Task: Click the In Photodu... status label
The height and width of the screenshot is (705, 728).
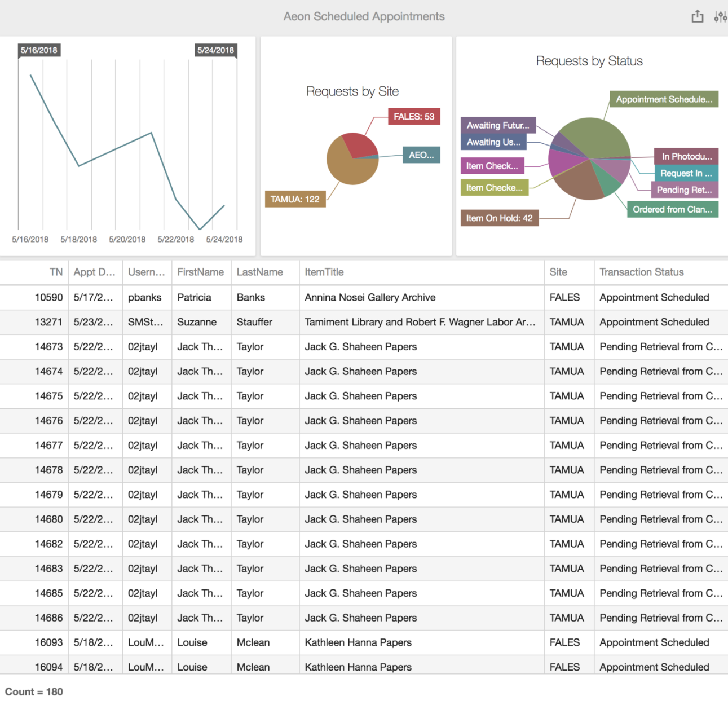Action: 686,156
